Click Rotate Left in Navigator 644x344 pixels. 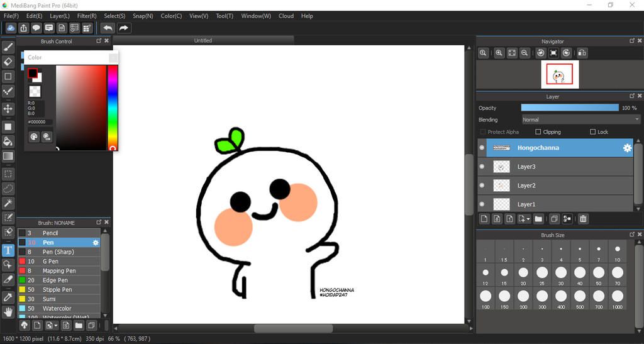pos(541,53)
